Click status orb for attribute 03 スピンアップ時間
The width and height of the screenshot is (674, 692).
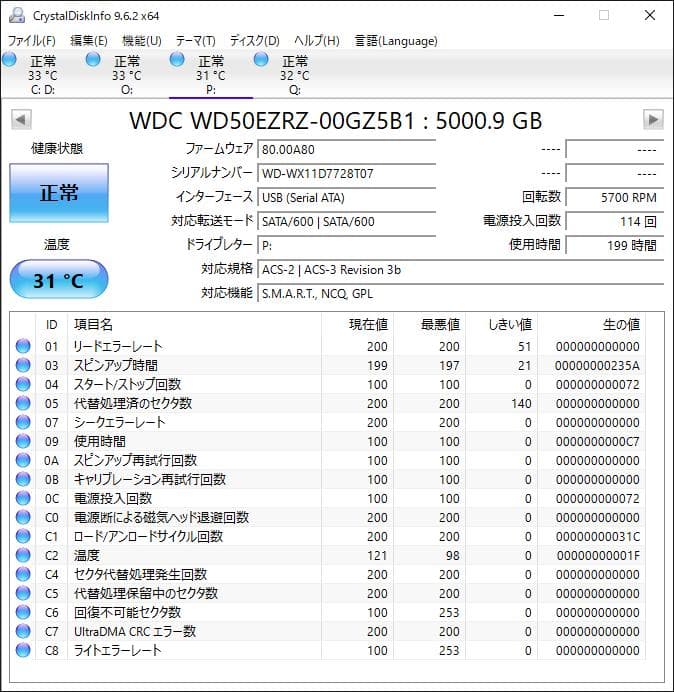click(x=23, y=365)
